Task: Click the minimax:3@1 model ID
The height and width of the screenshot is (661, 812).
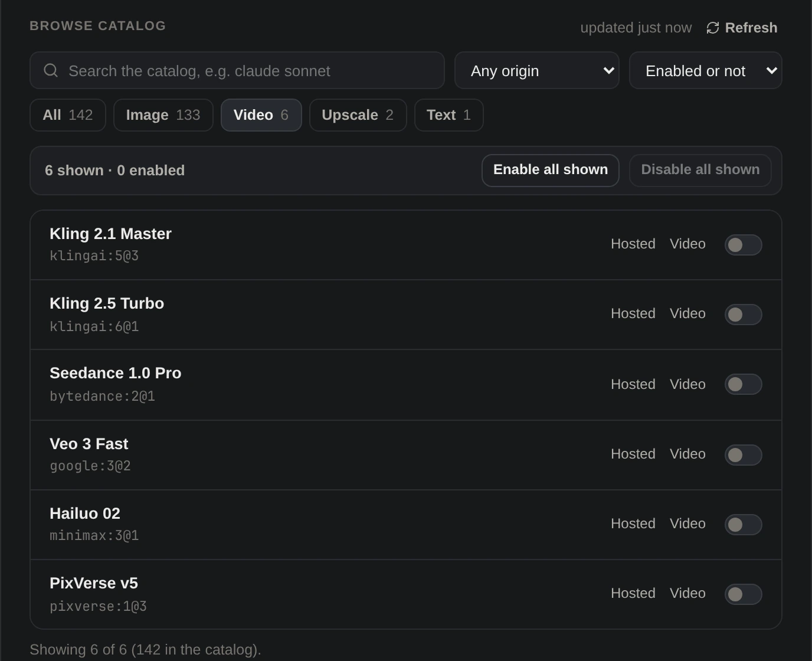Action: click(94, 535)
